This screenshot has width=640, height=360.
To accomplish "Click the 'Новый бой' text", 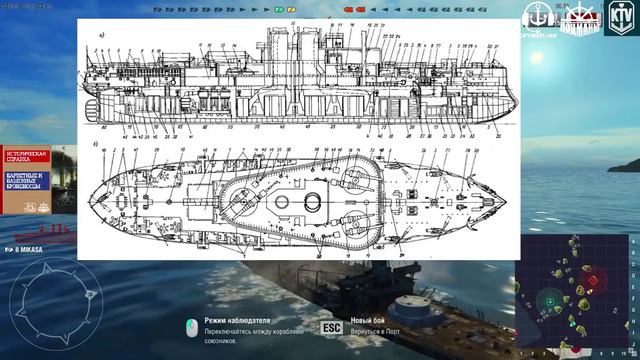I will coord(367,320).
